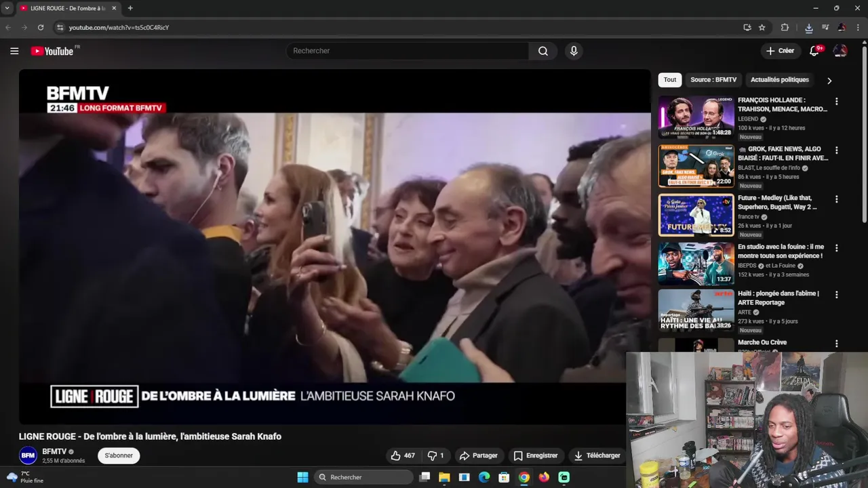Open a new browser tab
The image size is (868, 488).
click(x=130, y=8)
